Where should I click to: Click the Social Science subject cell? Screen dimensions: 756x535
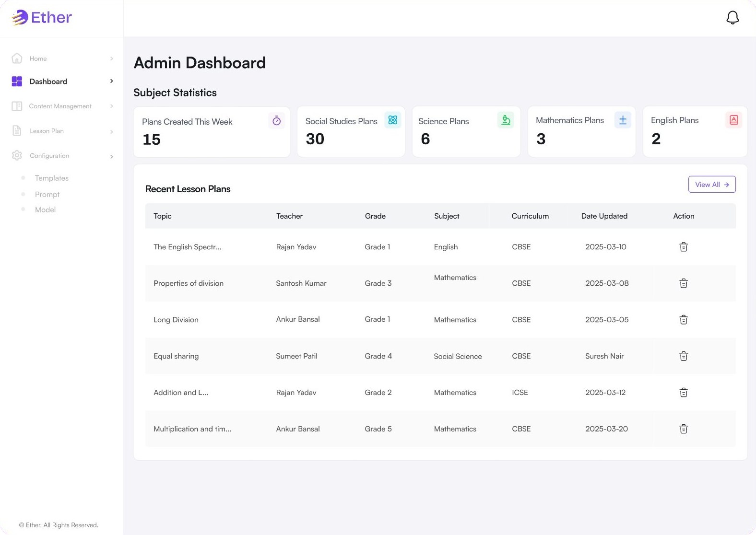[458, 356]
